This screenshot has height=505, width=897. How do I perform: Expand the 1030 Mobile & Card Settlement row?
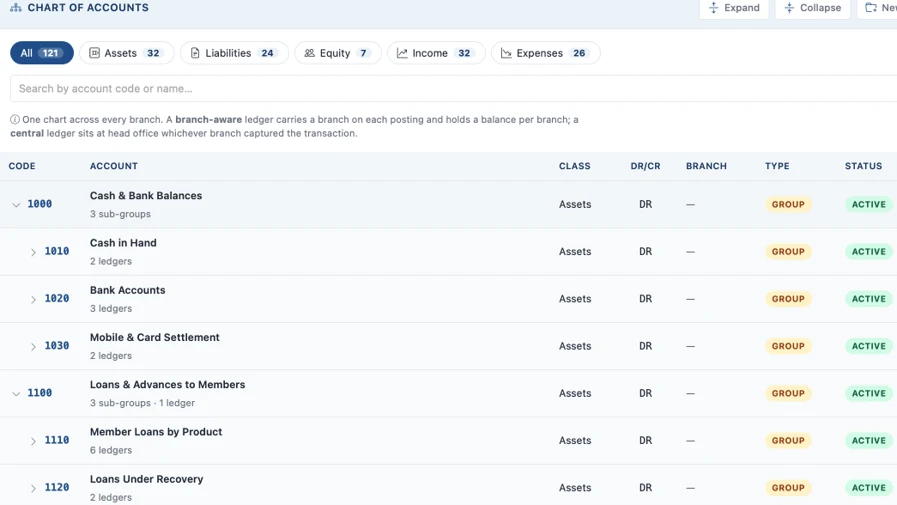(x=33, y=347)
